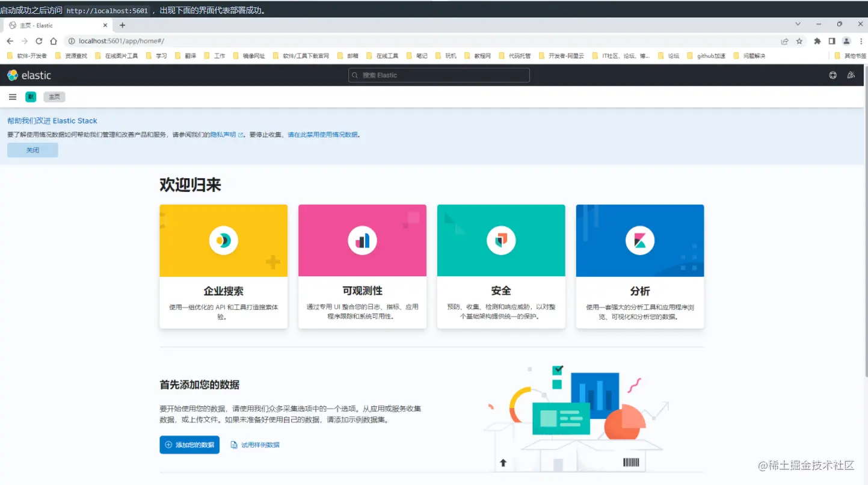Screen dimensions: 868x485
Task: Open the 代码托管 bookmark folder
Action: pyautogui.click(x=515, y=56)
